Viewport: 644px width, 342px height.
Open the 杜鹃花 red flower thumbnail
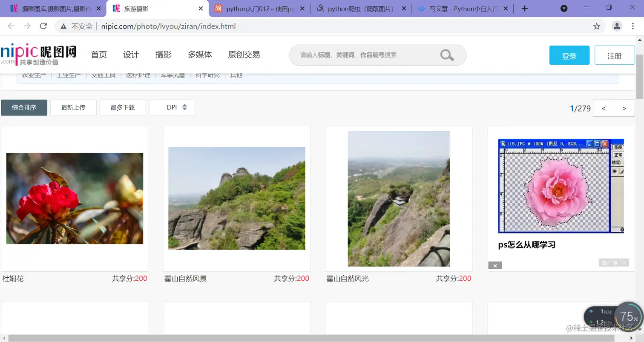tap(75, 198)
